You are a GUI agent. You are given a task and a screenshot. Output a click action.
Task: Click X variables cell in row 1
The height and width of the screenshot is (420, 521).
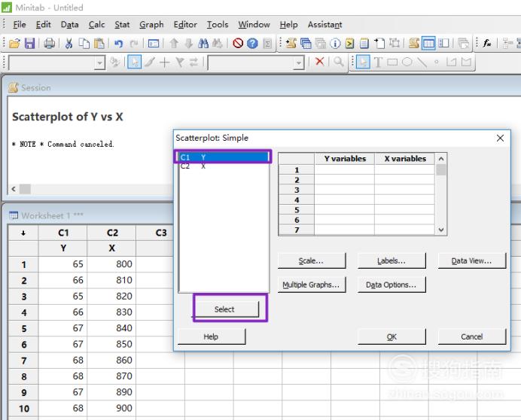pos(404,170)
